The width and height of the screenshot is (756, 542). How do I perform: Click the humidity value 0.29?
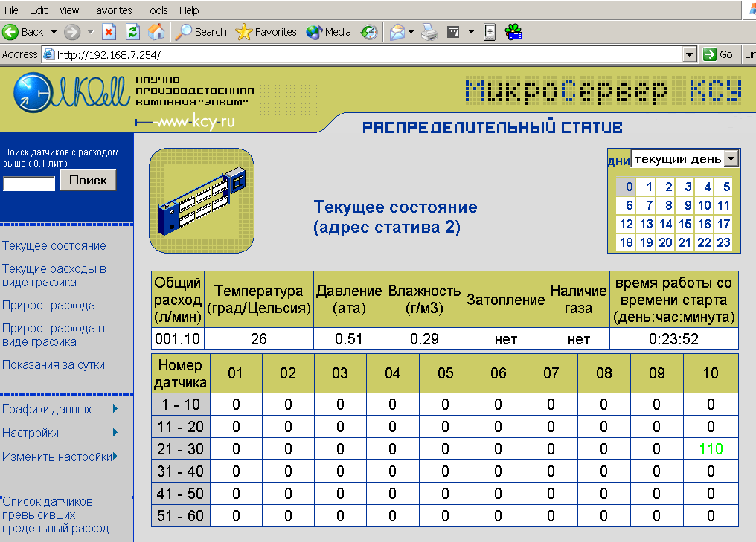pos(424,339)
